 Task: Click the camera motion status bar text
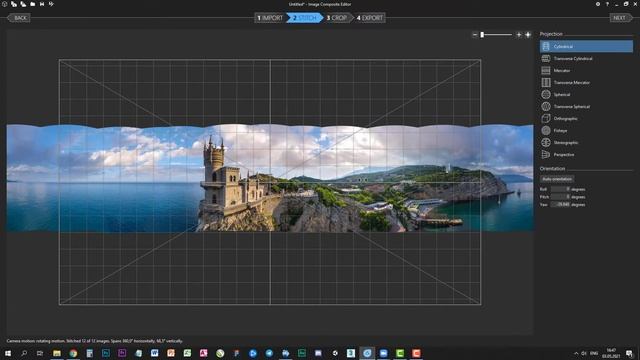(x=94, y=341)
